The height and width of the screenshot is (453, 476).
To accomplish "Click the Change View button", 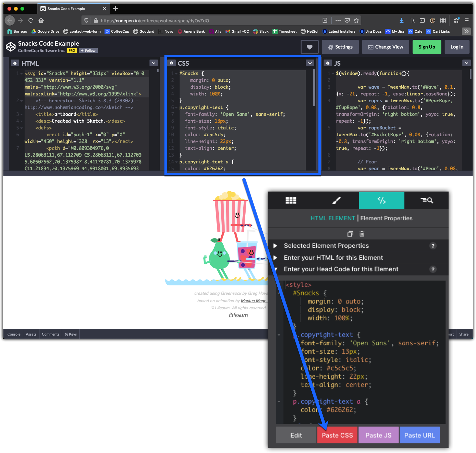I will point(386,47).
